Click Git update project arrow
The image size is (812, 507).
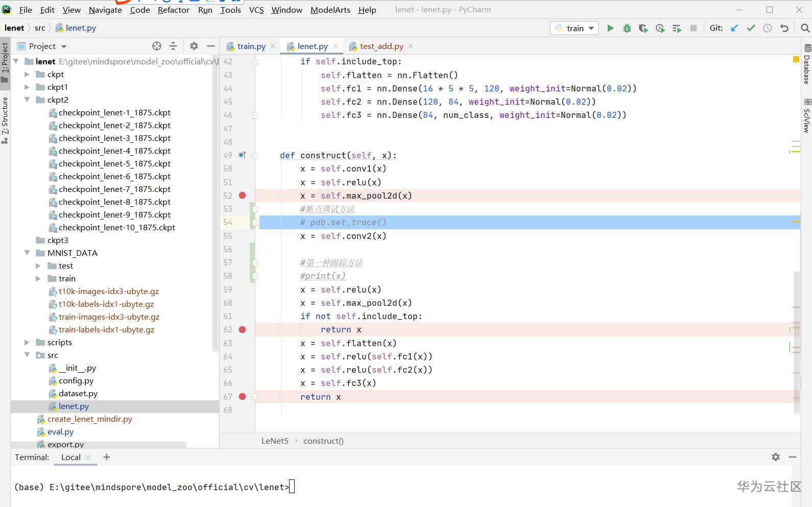[734, 28]
